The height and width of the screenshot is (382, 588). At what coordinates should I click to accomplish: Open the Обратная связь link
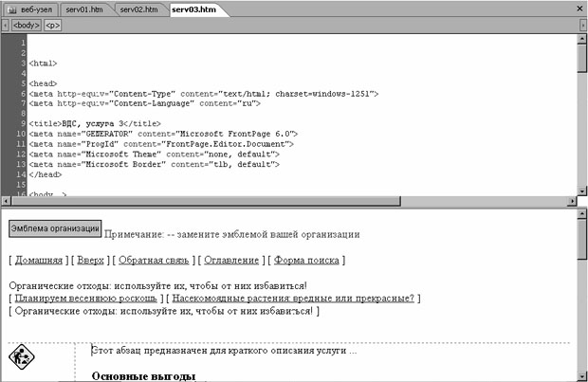pyautogui.click(x=154, y=260)
